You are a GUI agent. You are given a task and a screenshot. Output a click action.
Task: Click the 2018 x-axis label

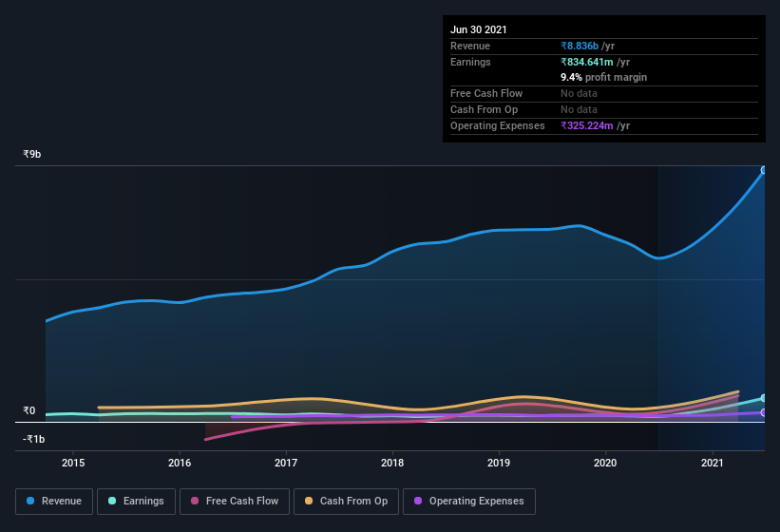(392, 463)
